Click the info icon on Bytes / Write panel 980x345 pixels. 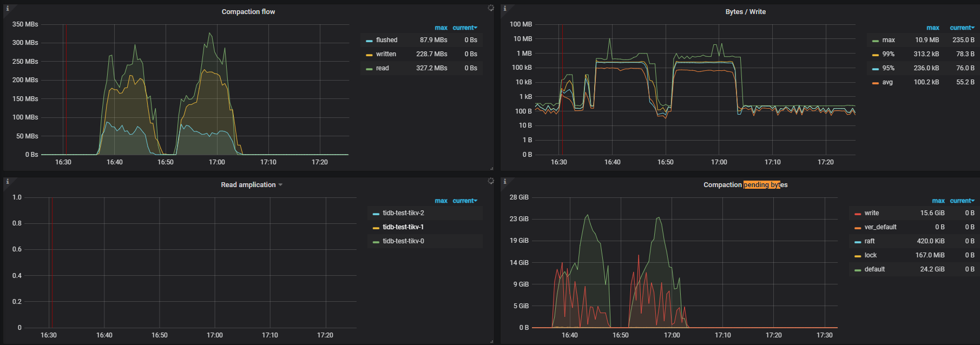click(x=504, y=8)
